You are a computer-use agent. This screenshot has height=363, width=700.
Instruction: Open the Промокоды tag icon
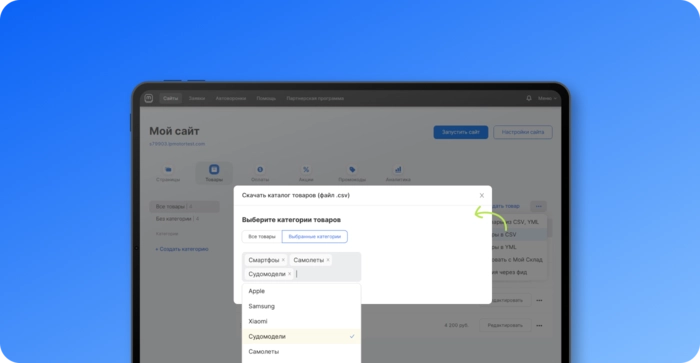coord(352,170)
